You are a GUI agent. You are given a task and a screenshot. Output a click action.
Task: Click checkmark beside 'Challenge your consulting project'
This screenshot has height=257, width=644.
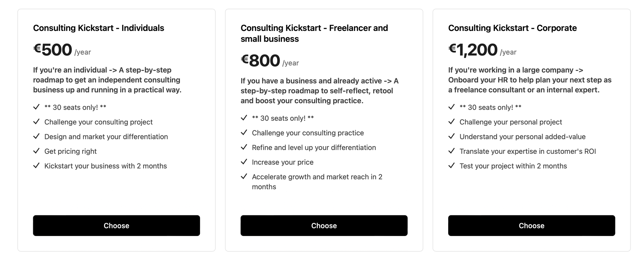tap(36, 122)
